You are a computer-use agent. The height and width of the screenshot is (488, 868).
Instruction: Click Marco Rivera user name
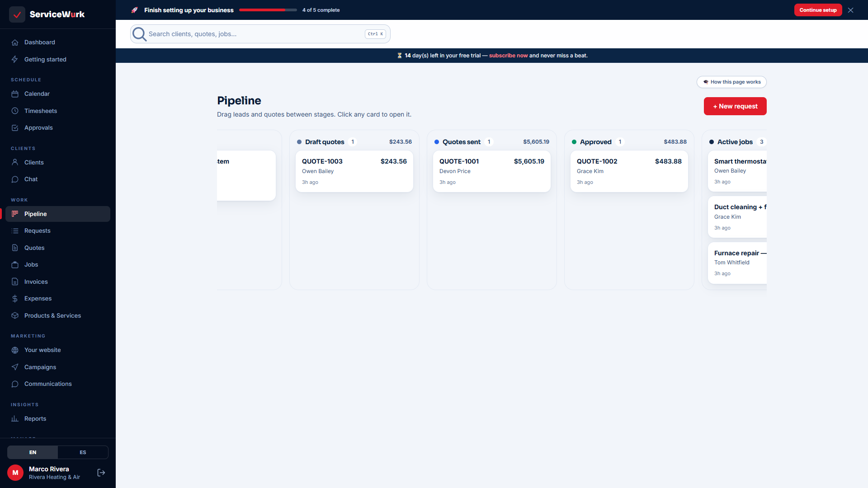49,469
